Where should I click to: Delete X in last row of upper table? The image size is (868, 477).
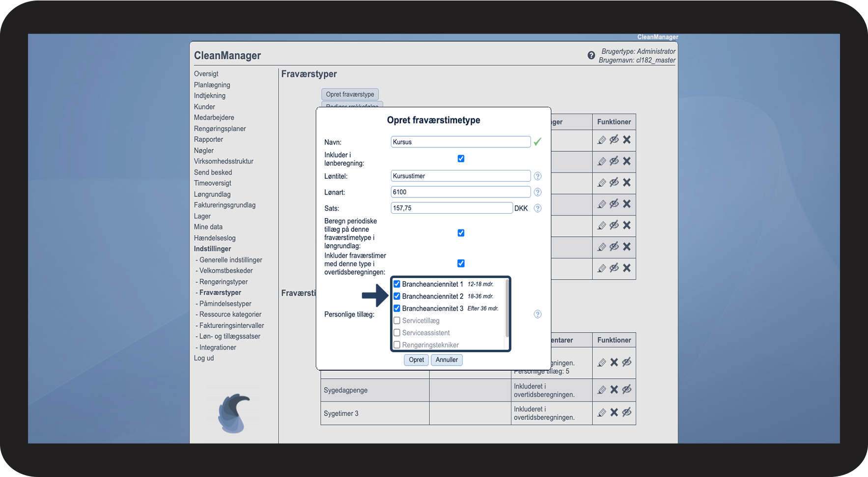627,268
